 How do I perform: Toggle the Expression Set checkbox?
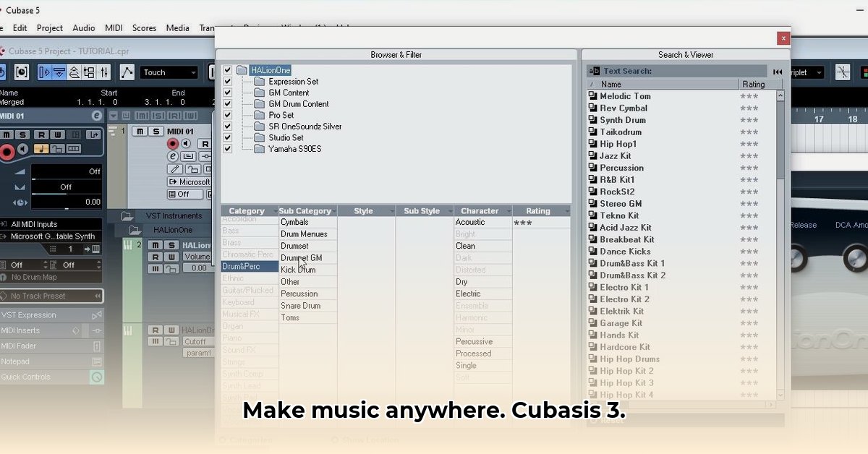tap(227, 81)
